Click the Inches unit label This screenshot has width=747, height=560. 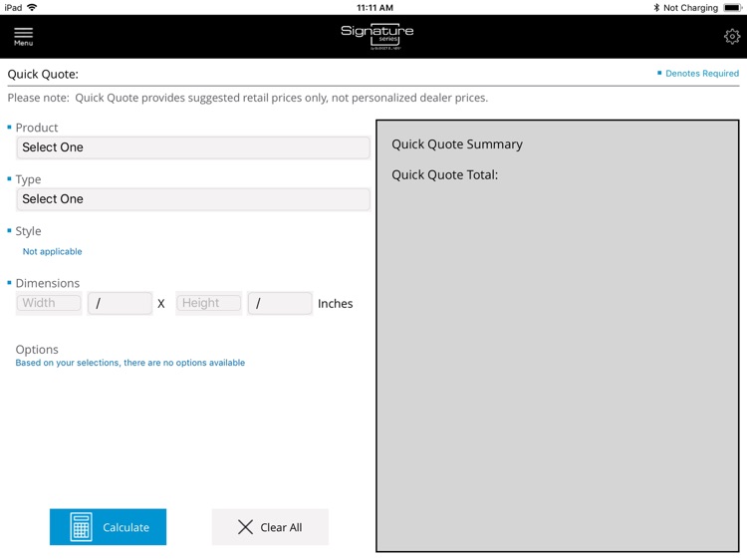(335, 304)
